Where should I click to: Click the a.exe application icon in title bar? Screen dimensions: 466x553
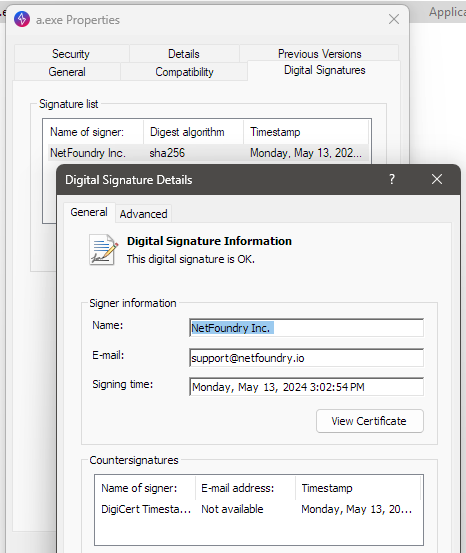pos(22,19)
